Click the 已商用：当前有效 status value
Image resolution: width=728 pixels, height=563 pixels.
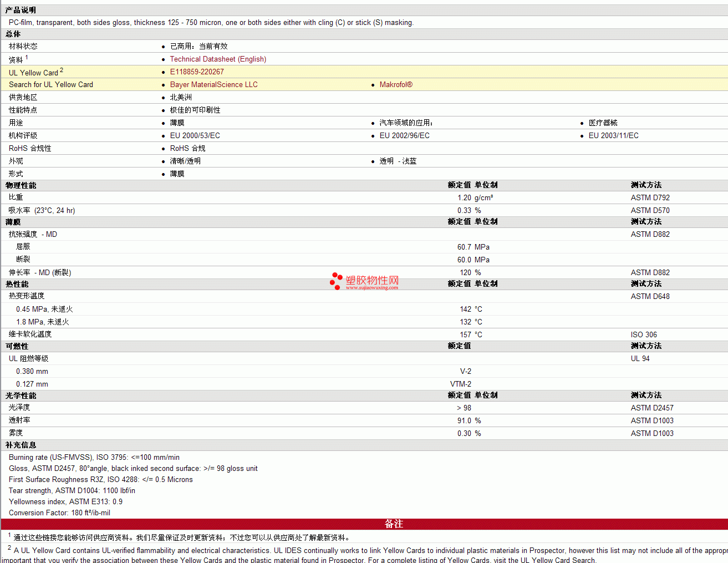pyautogui.click(x=199, y=47)
